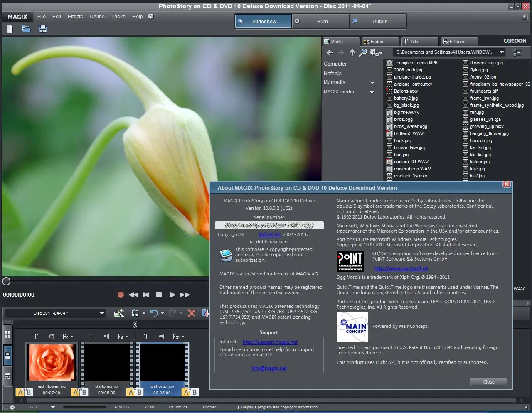Open transition A/B after the last clip
The image size is (532, 413).
pos(190,392)
